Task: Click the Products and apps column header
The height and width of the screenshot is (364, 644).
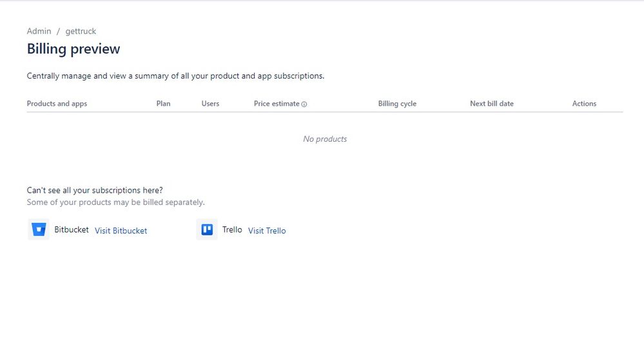Action: point(57,104)
